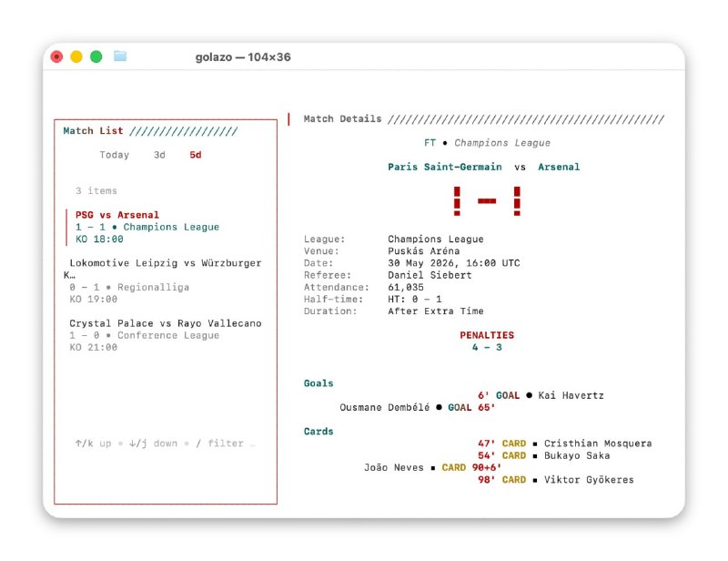The width and height of the screenshot is (728, 561).
Task: Click '1 - 1 • Champions League' in match list
Action: [147, 227]
